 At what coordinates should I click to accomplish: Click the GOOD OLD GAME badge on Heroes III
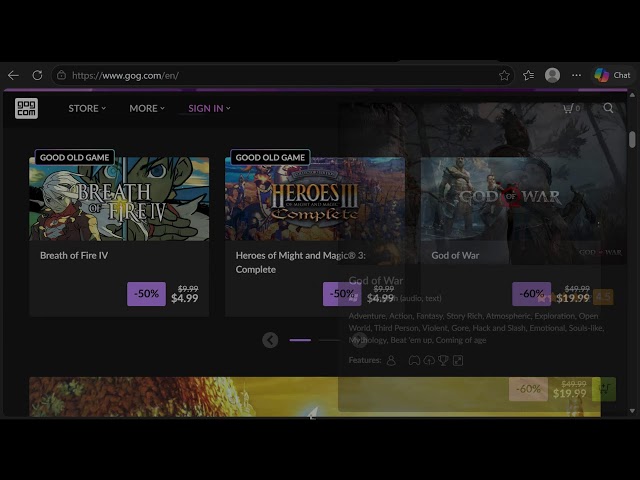click(x=270, y=158)
